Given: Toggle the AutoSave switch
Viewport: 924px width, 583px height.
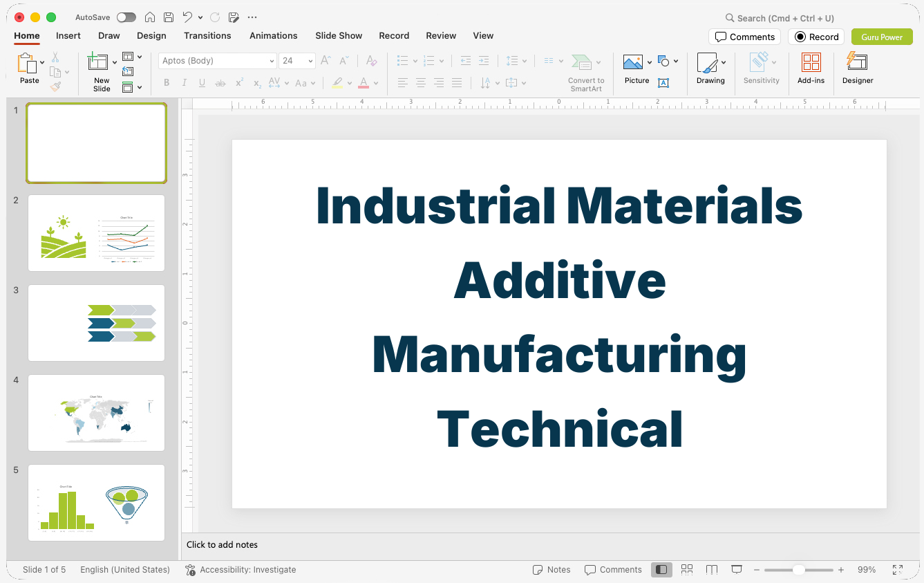Looking at the screenshot, I should pyautogui.click(x=126, y=17).
